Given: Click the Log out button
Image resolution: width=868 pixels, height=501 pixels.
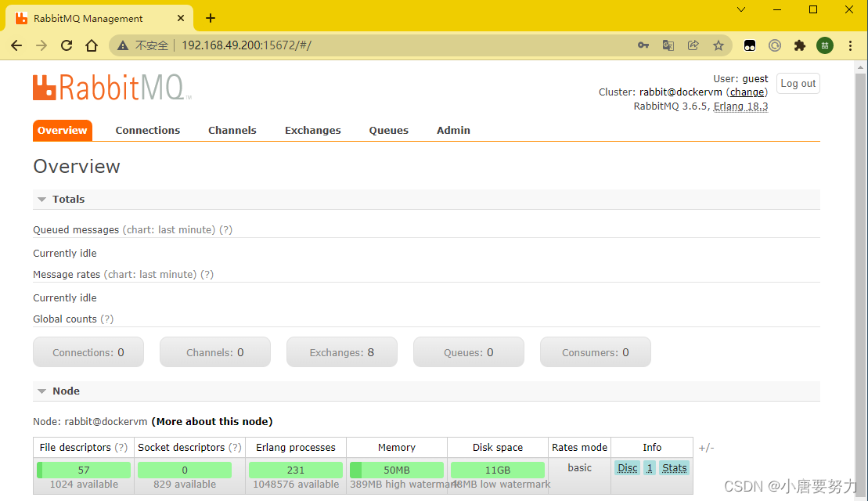Looking at the screenshot, I should pyautogui.click(x=798, y=84).
